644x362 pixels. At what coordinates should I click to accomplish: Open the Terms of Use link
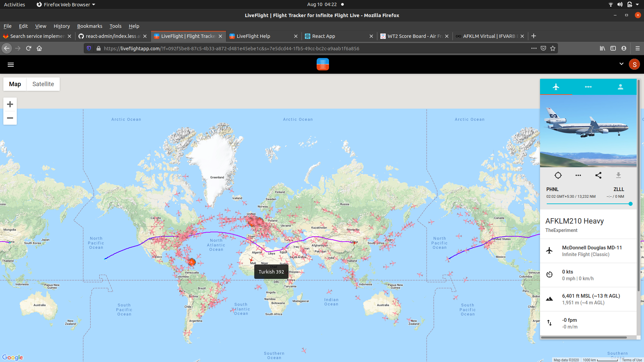(632, 360)
